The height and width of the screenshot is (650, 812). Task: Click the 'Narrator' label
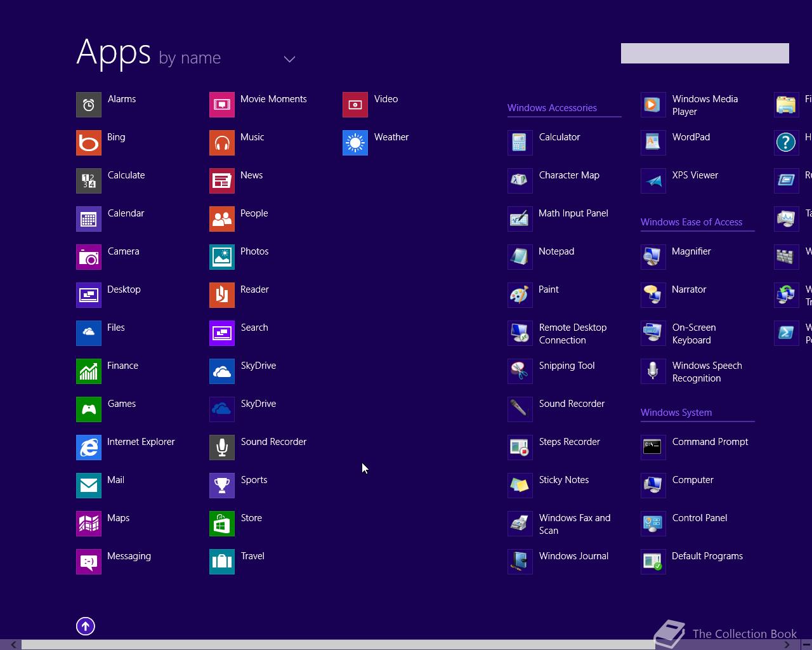[x=689, y=289]
